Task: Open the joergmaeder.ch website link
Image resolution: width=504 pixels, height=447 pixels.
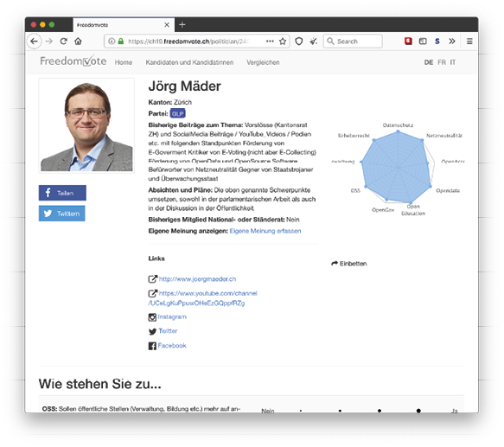Action: [x=197, y=279]
